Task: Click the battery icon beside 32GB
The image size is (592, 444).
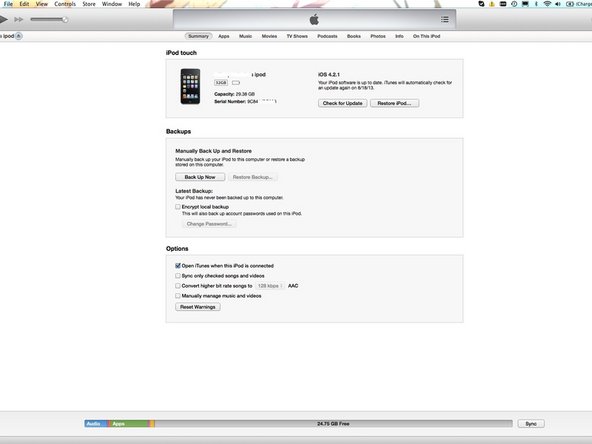Action: (236, 82)
